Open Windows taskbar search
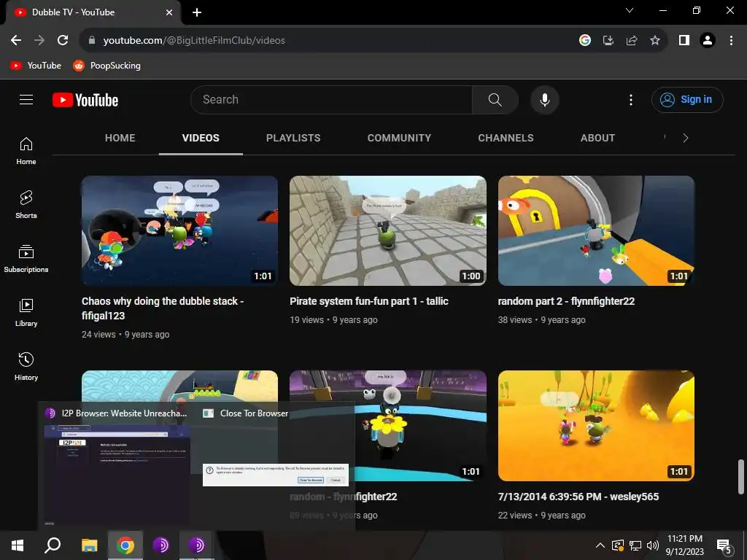The width and height of the screenshot is (747, 560). [53, 545]
